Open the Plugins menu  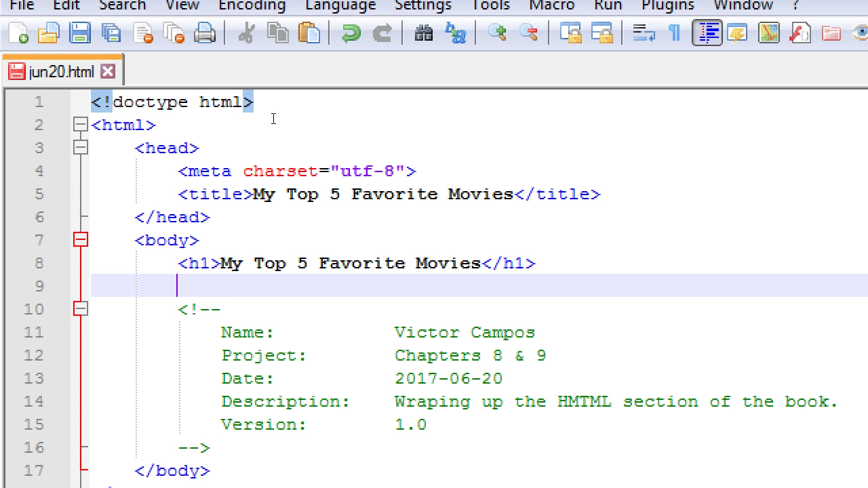tap(668, 5)
